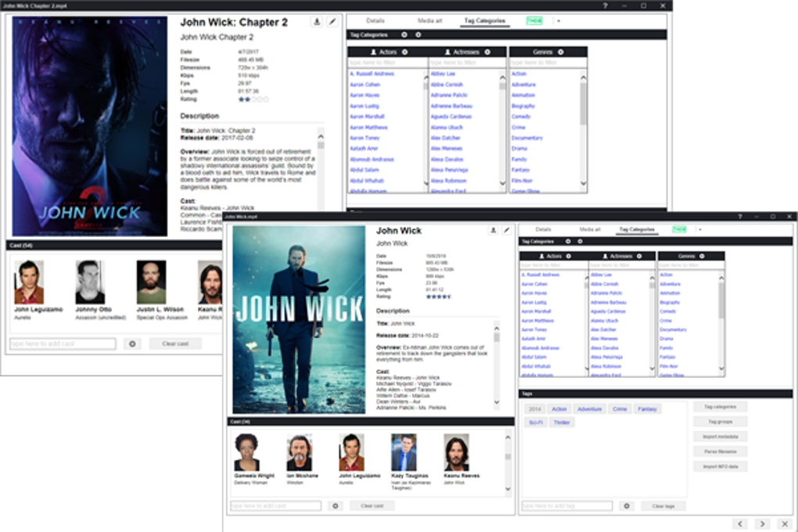
Task: Click down arrow of John Wick cast list scrollbar
Action: click(508, 489)
